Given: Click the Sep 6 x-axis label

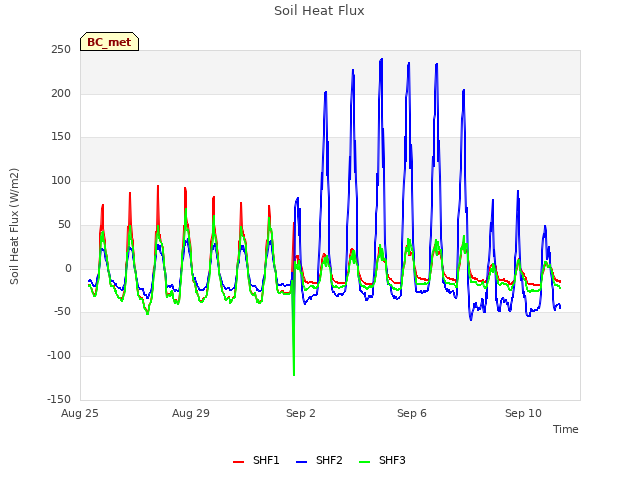Looking at the screenshot, I should click(x=412, y=413).
